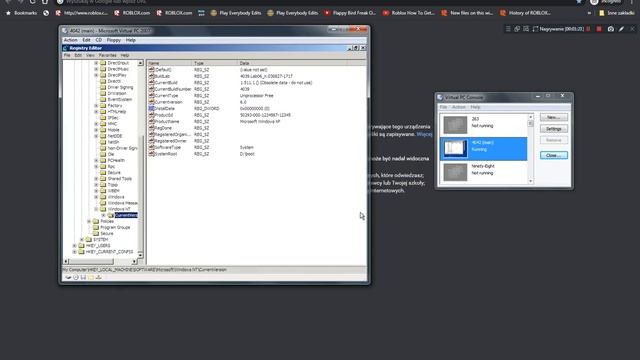
Task: Click the RegisteredOwner string value icon
Action: pos(151,141)
